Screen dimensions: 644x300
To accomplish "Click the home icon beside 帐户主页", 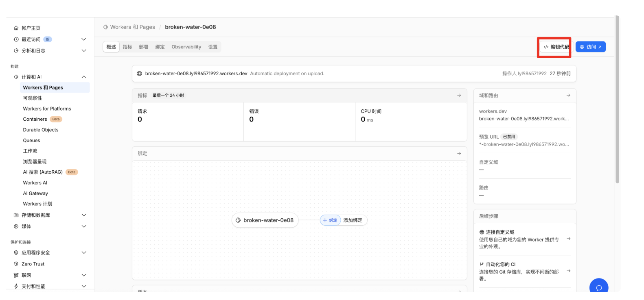I will click(16, 28).
